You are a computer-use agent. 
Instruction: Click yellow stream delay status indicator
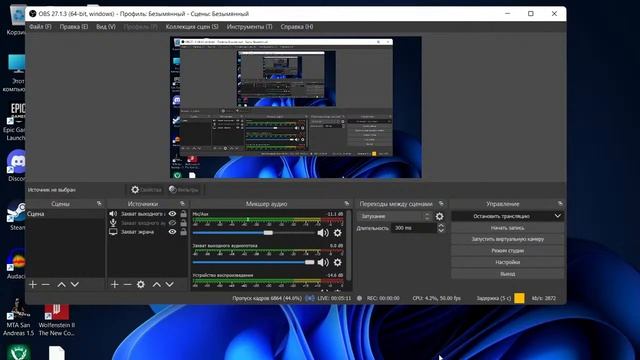[x=519, y=298]
